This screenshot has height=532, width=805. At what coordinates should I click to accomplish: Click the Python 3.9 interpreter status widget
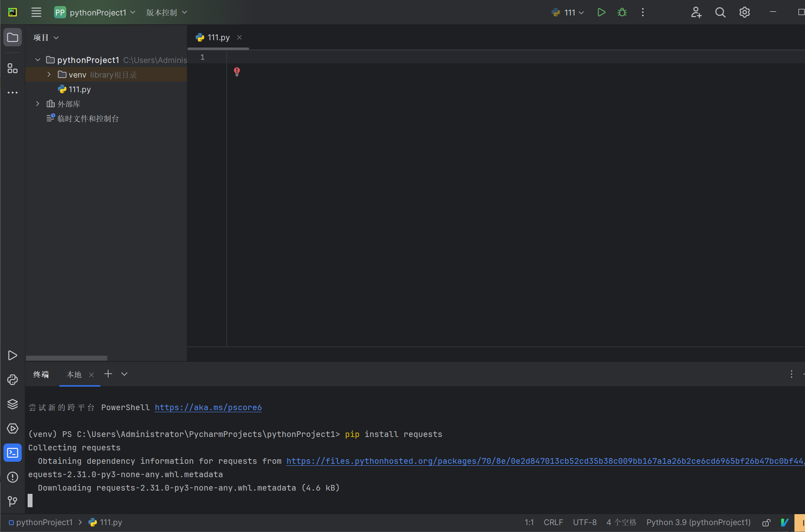click(698, 523)
